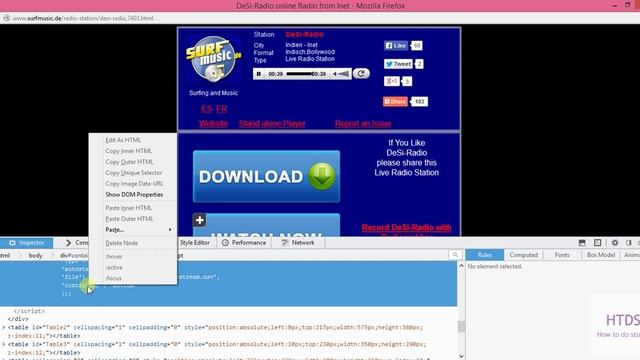Choose Delete Node
The height and width of the screenshot is (360, 640).
[x=133, y=243]
